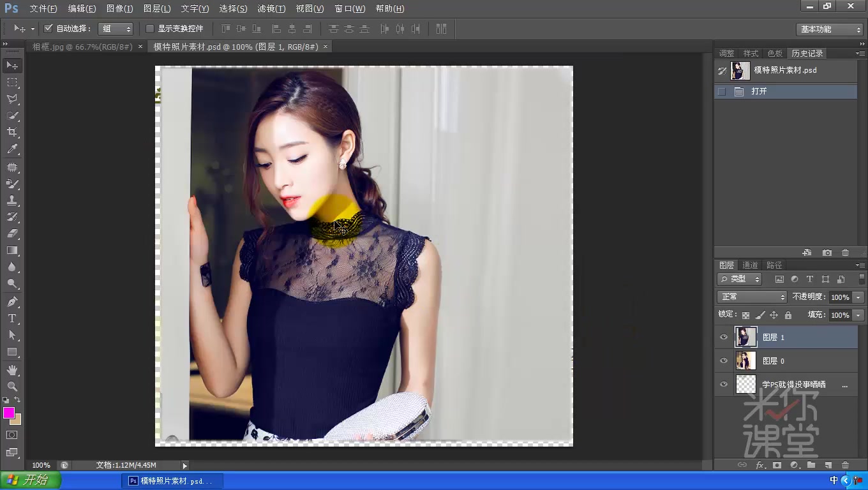Image resolution: width=868 pixels, height=490 pixels.
Task: Create a new layer with bottom icon
Action: tap(828, 465)
